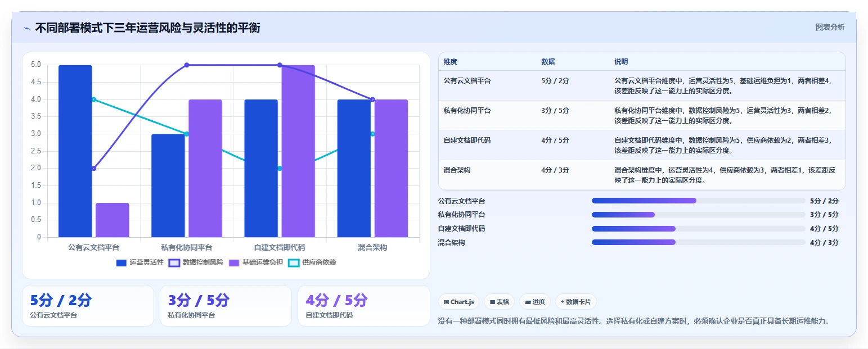This screenshot has width=868, height=349.
Task: Click the 自建文档即代码 x-axis label
Action: (280, 247)
